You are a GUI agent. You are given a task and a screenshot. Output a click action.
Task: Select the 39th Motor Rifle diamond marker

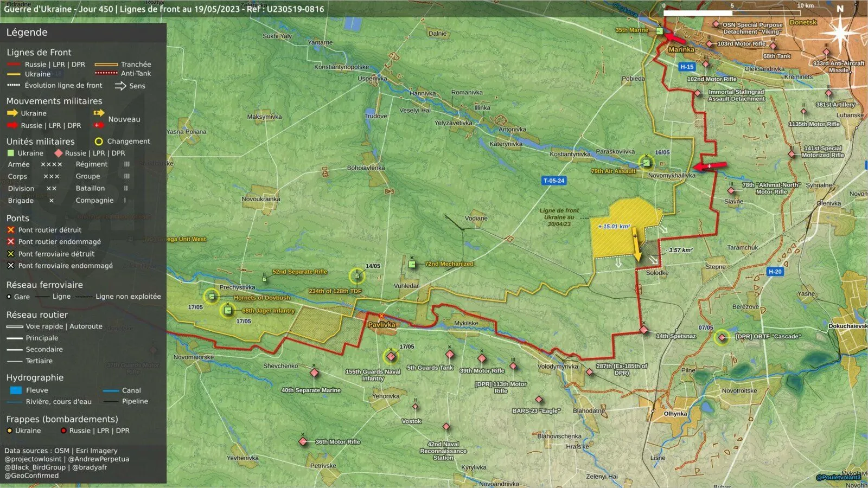point(482,358)
